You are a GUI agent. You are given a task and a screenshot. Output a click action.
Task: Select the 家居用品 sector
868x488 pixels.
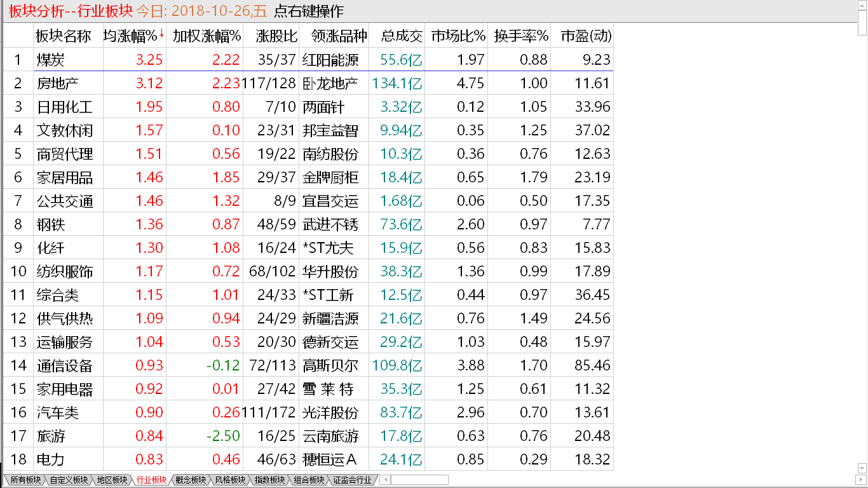(x=65, y=177)
